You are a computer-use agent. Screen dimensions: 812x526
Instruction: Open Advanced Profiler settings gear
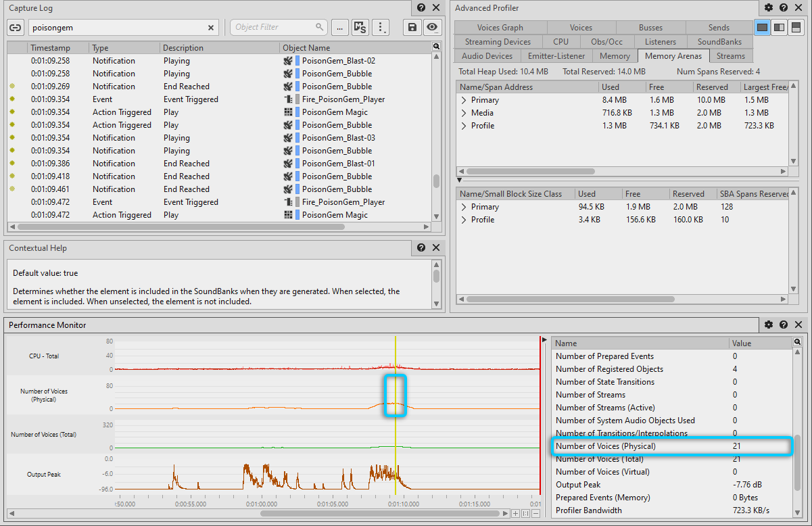(769, 8)
